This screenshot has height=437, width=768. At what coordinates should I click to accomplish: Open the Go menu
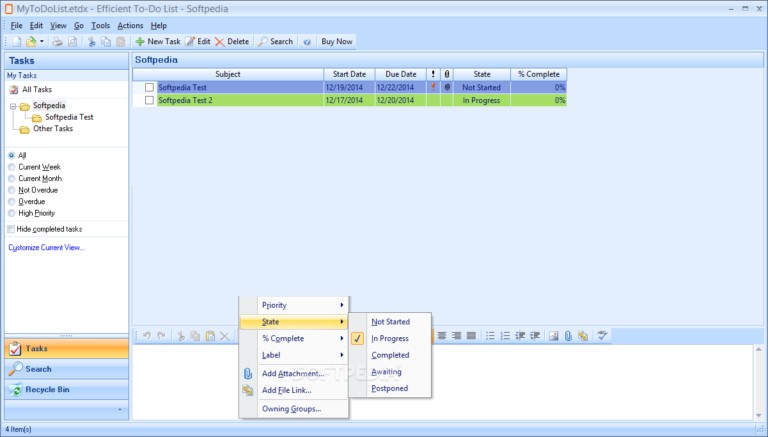point(79,25)
